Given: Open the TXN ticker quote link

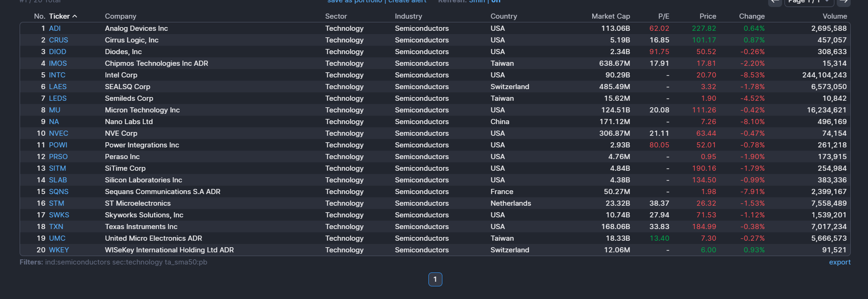Looking at the screenshot, I should [56, 227].
